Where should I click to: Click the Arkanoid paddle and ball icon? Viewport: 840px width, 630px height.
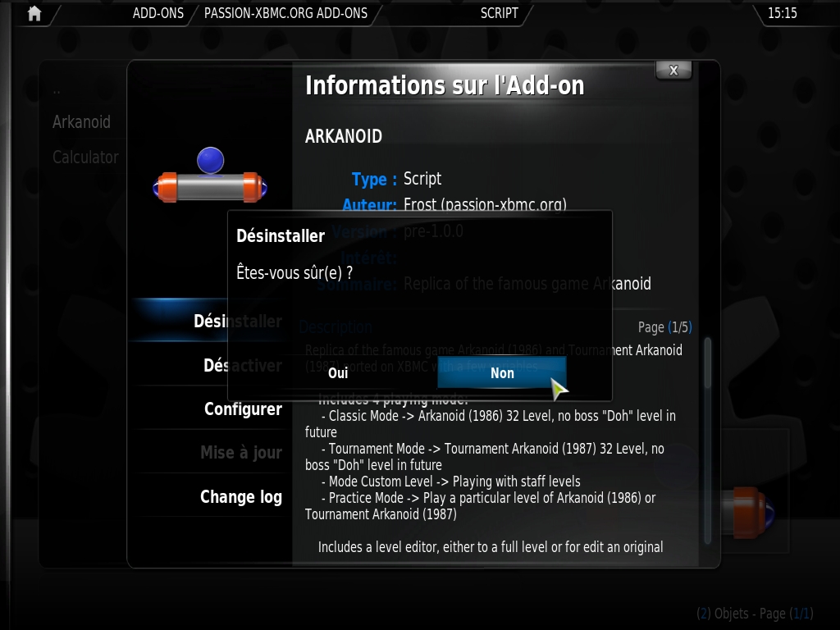click(x=210, y=176)
